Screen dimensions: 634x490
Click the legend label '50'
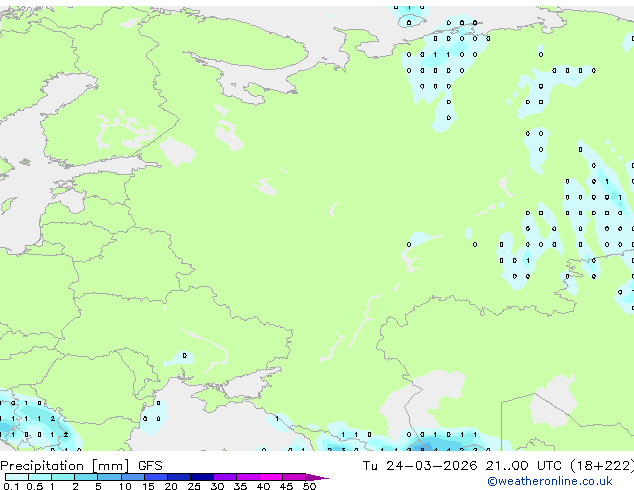point(309,486)
